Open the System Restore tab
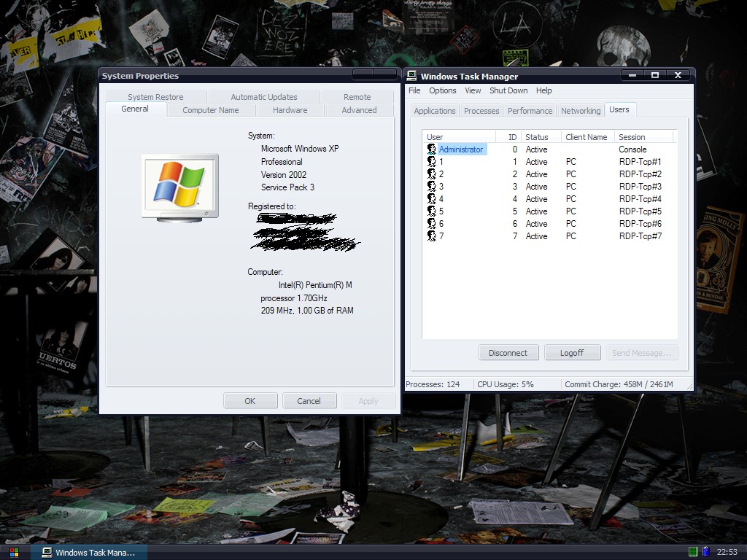Image resolution: width=747 pixels, height=560 pixels. [x=156, y=97]
